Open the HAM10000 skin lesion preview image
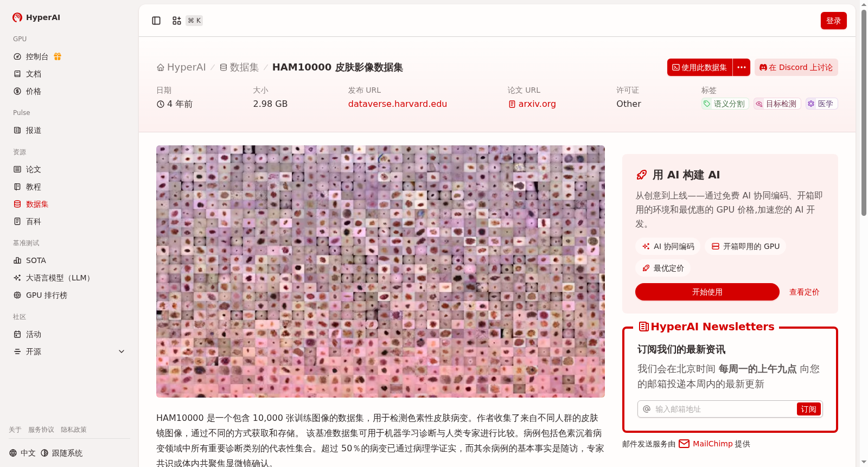Screen dimensions: 868x467 coord(380,271)
